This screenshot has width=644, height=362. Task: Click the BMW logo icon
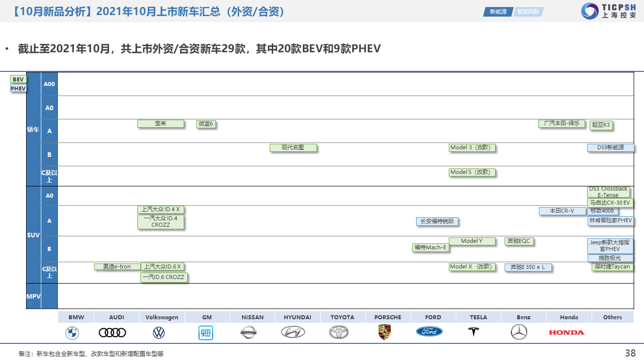coord(72,332)
